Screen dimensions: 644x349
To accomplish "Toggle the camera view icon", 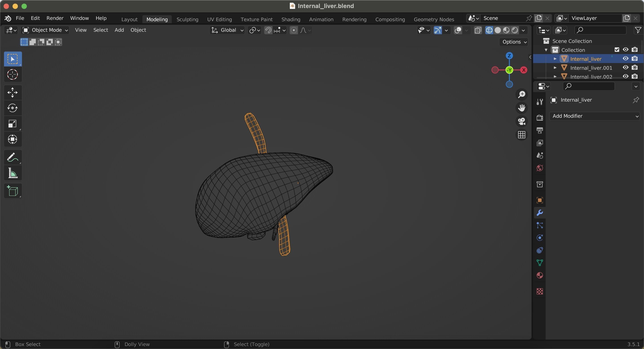I will click(521, 121).
